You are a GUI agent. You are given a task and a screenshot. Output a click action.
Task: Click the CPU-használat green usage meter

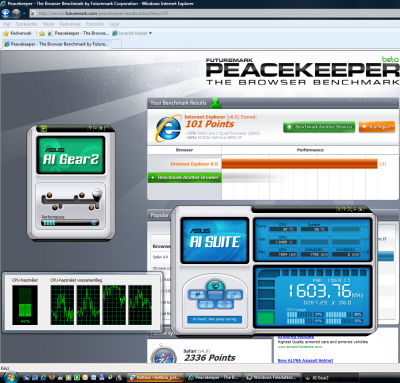(x=25, y=305)
